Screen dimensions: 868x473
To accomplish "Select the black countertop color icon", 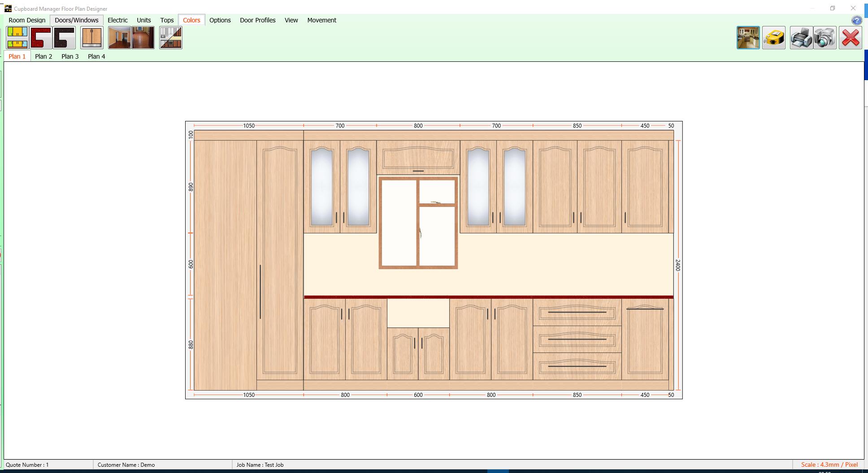I will 64,38.
